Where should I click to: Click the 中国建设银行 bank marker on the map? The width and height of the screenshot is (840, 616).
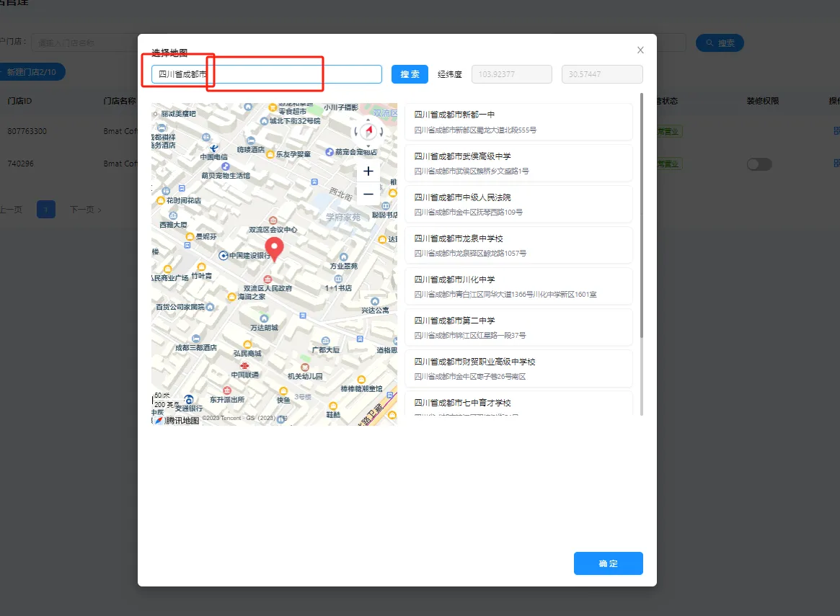[223, 255]
